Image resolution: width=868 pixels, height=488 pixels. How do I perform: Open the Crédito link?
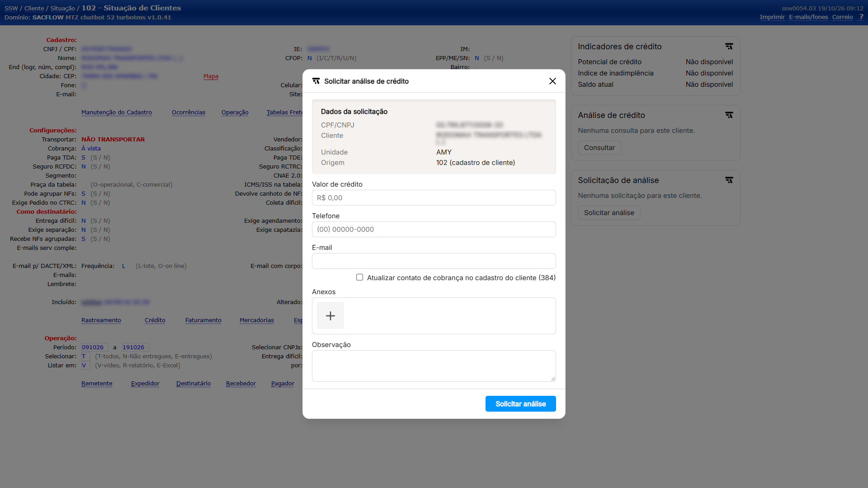[155, 320]
